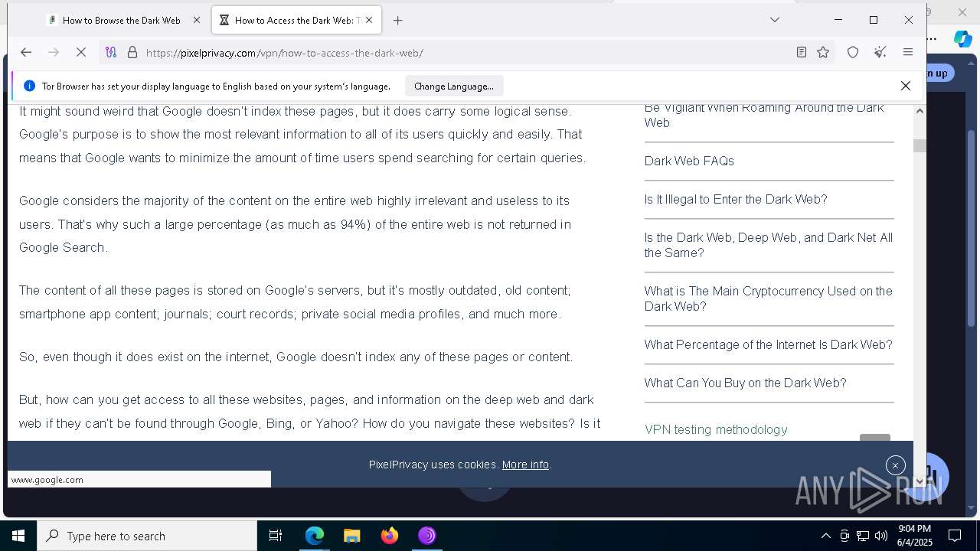Screen dimensions: 980x551
Task: Stop loading the current page
Action: pos(81,52)
